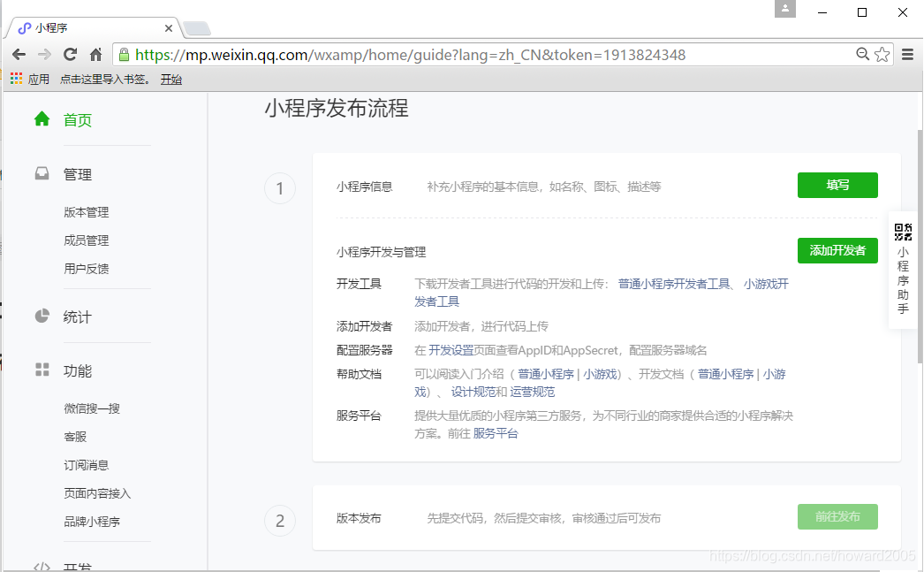Open 普通小程序开发者工具 download link
Image resolution: width=924 pixels, height=572 pixels.
point(674,284)
